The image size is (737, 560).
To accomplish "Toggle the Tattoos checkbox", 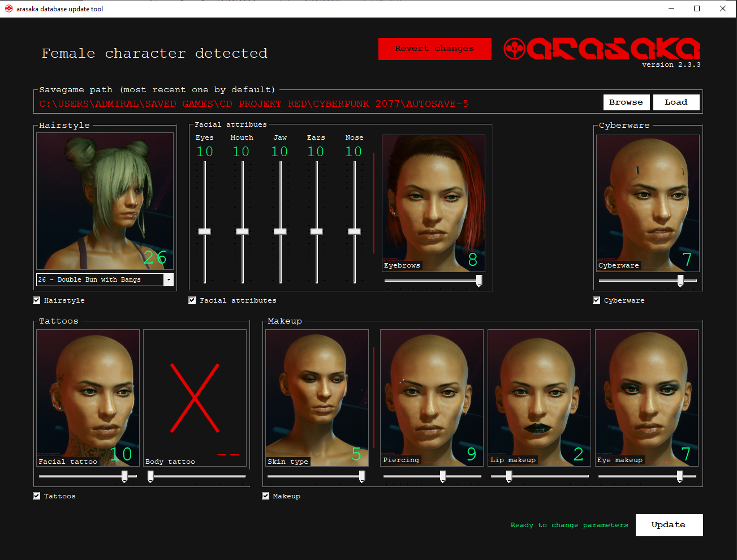I will click(x=37, y=496).
